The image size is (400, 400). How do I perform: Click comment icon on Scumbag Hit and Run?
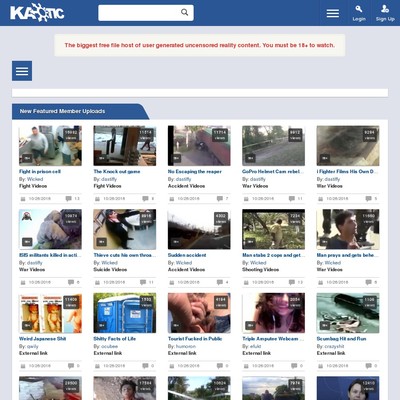click(368, 366)
